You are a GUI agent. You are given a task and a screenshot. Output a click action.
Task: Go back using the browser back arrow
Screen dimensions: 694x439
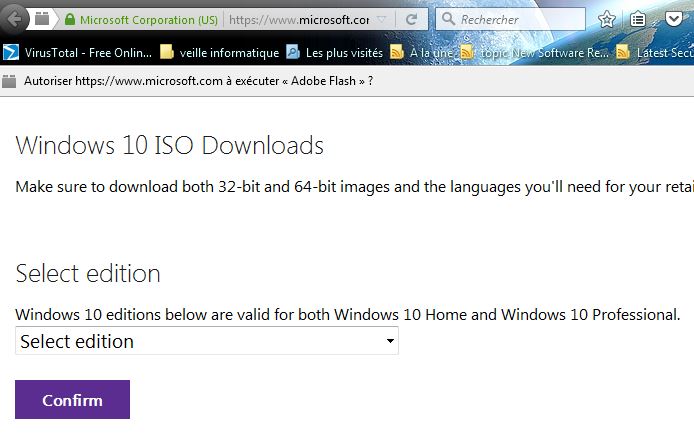pyautogui.click(x=14, y=19)
